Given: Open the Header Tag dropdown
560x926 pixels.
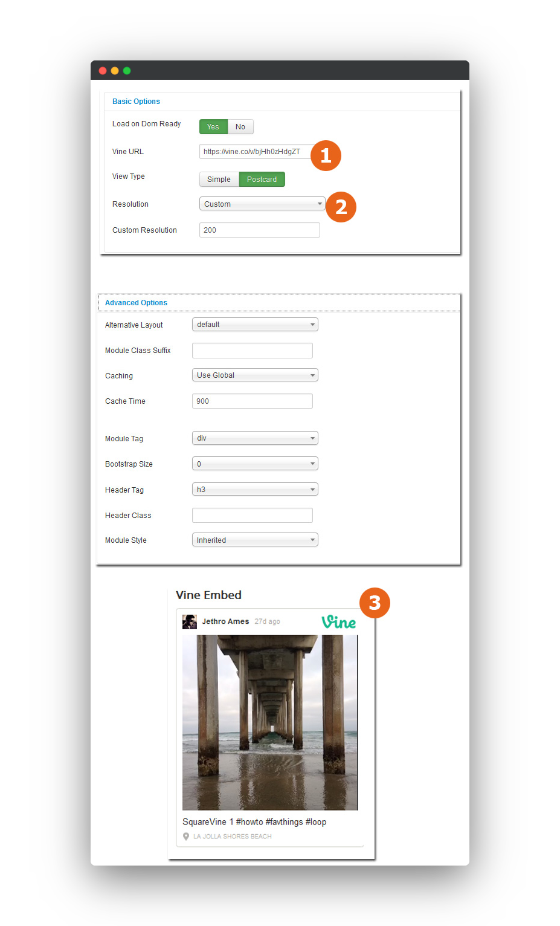Looking at the screenshot, I should click(255, 489).
